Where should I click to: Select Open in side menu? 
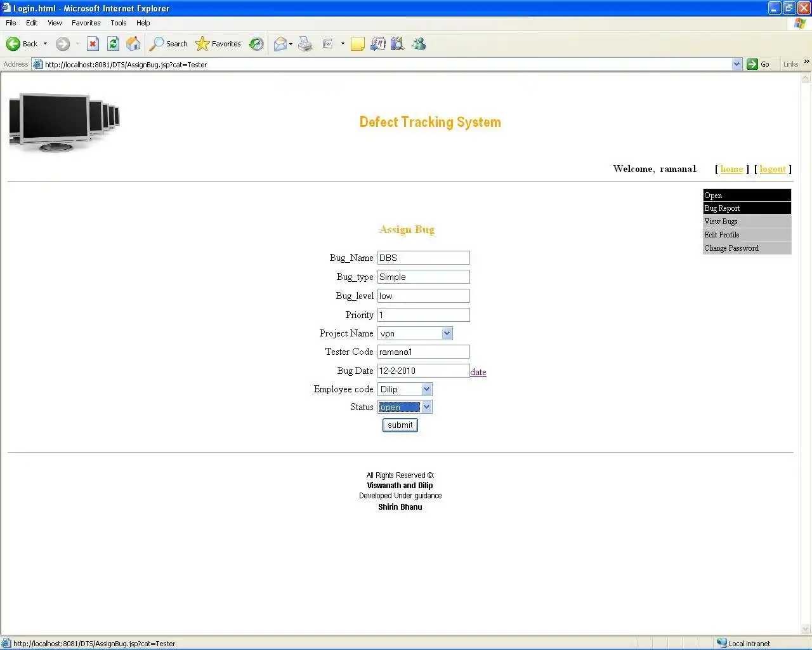point(747,196)
